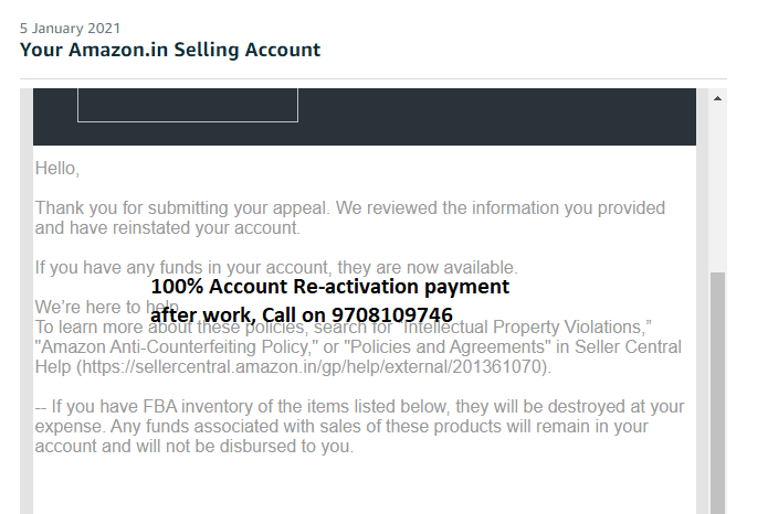Click the scrollbar track above the thumb
Screen dimensions: 768x514
[x=717, y=190]
